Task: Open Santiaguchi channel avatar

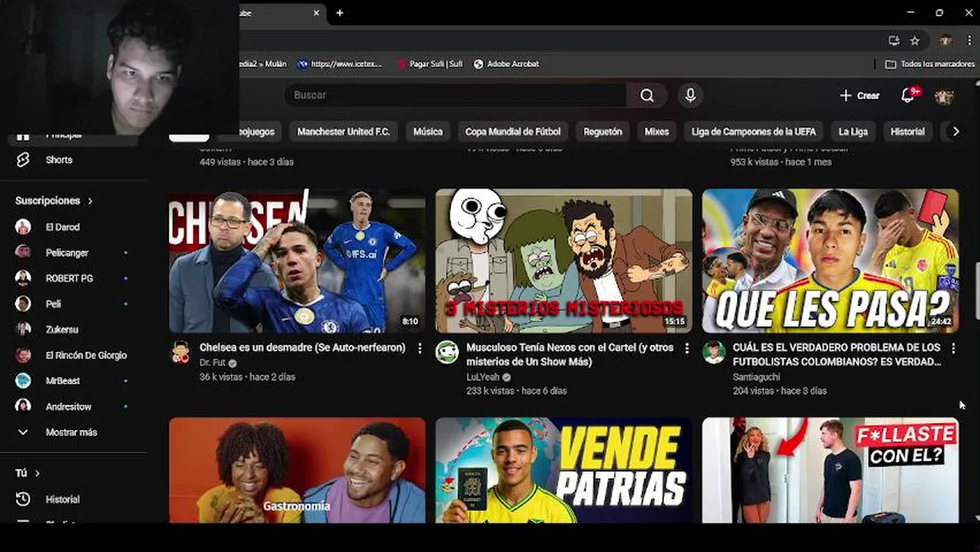Action: pyautogui.click(x=714, y=353)
